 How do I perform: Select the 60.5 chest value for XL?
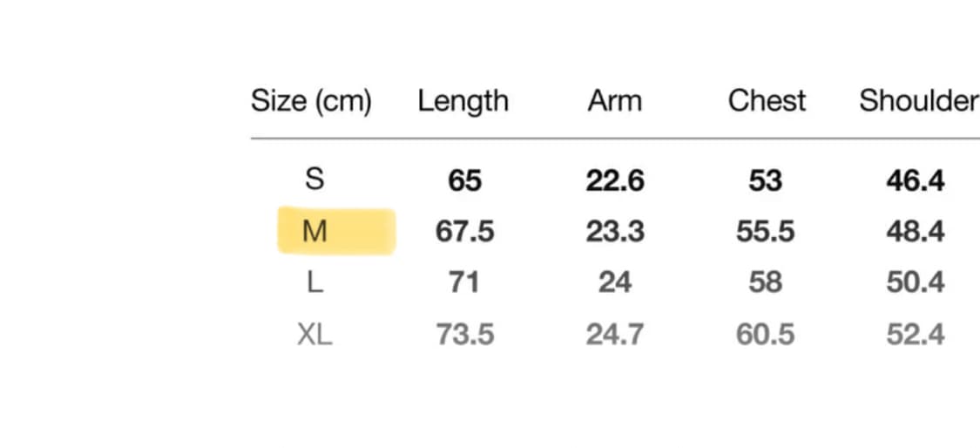[x=766, y=335]
